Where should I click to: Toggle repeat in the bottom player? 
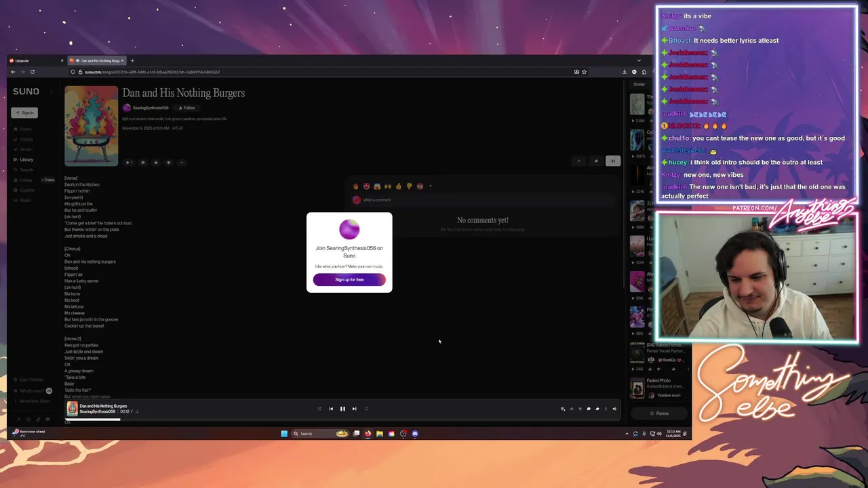(366, 409)
